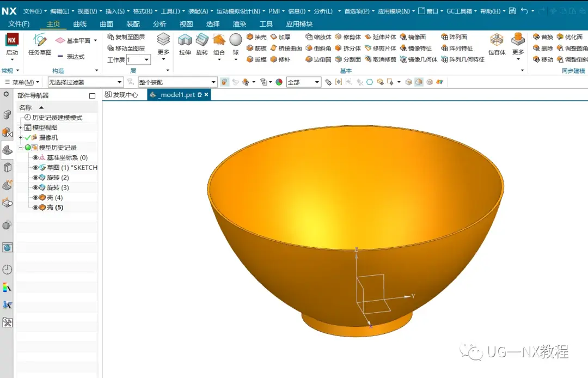The width and height of the screenshot is (588, 378).
Task: Toggle the 摄像机 green checkmark
Action: pyautogui.click(x=28, y=138)
